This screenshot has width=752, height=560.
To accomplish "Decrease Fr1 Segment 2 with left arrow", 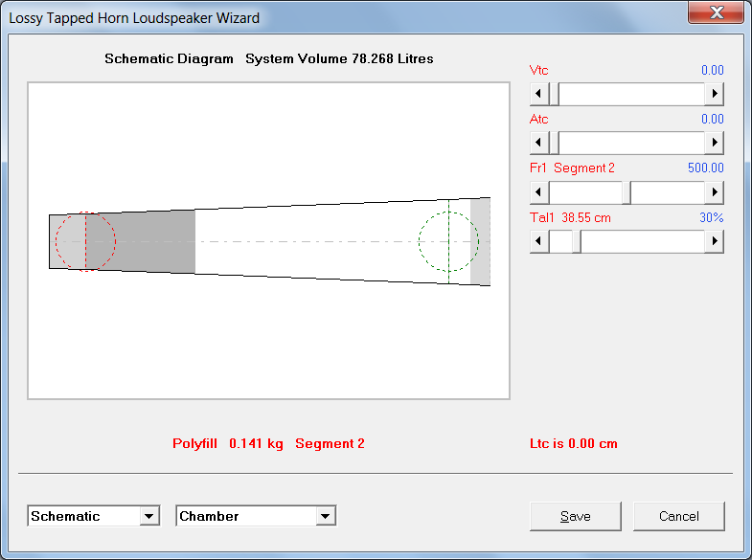I will (x=539, y=192).
